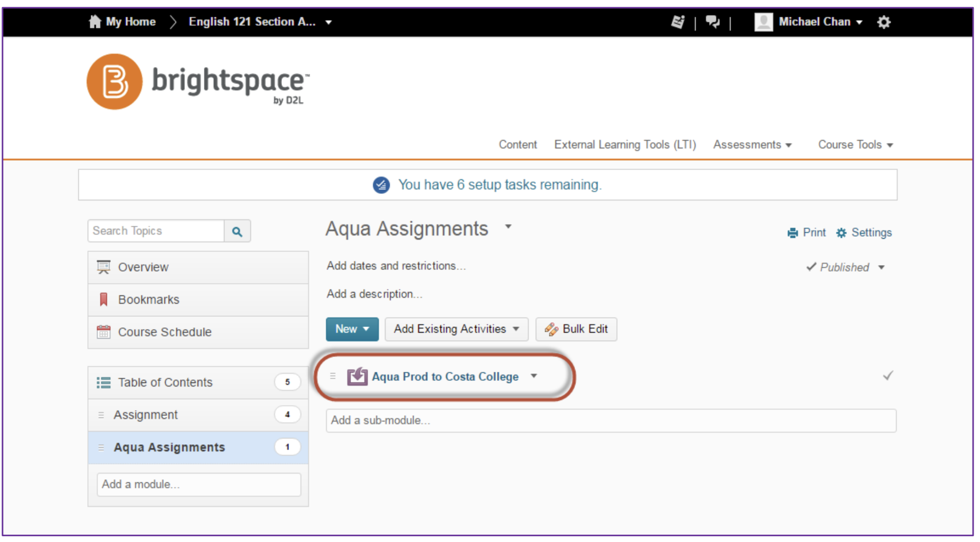Image resolution: width=980 pixels, height=542 pixels.
Task: Select Bookmarks in the sidebar
Action: [198, 300]
